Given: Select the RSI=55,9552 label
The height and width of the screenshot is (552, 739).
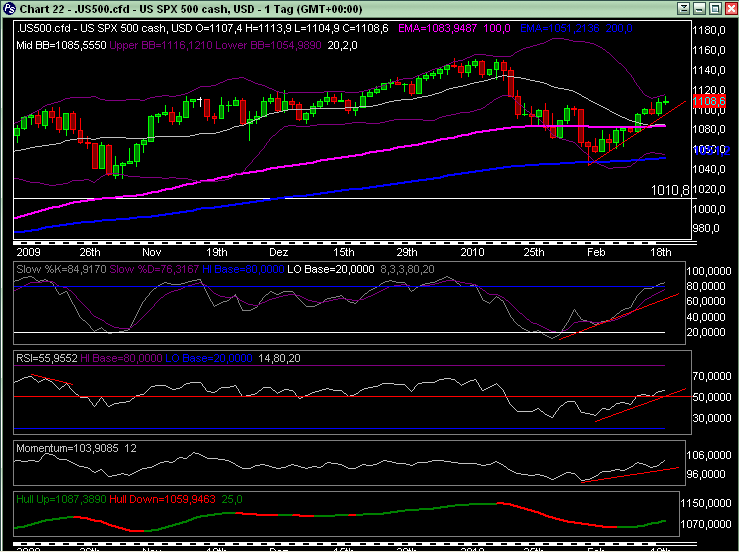Looking at the screenshot, I should click(47, 358).
